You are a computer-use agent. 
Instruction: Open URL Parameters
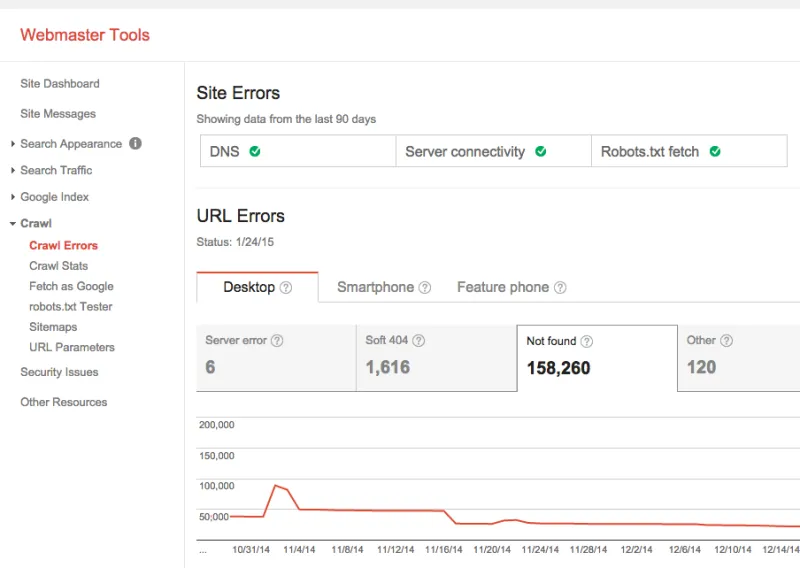[x=71, y=348]
